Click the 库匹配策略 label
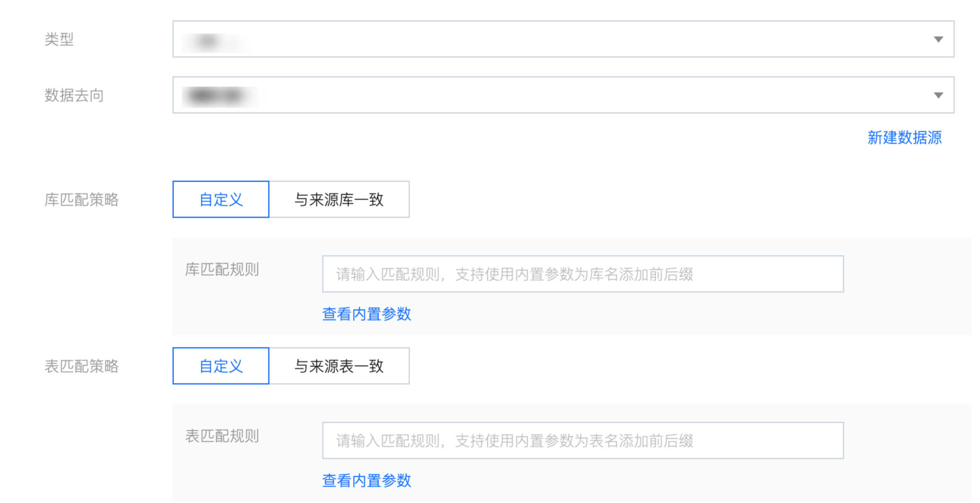The width and height of the screenshot is (980, 503). [x=82, y=200]
